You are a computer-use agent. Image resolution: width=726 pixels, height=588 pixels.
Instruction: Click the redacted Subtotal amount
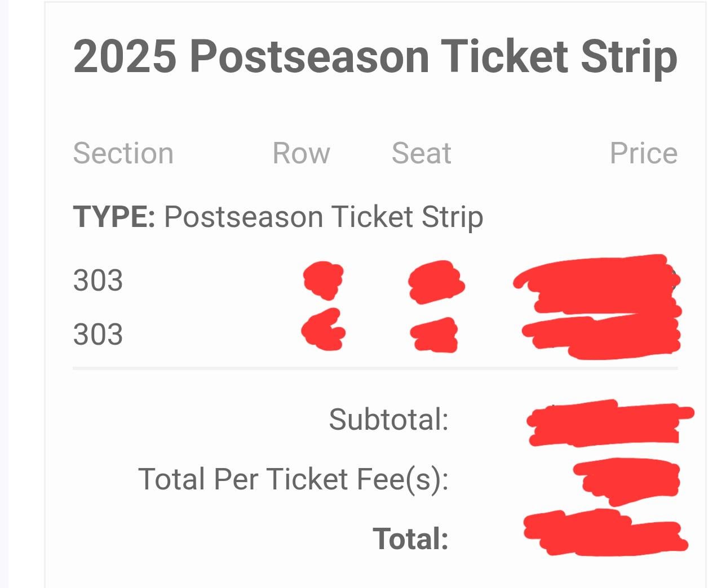(606, 422)
